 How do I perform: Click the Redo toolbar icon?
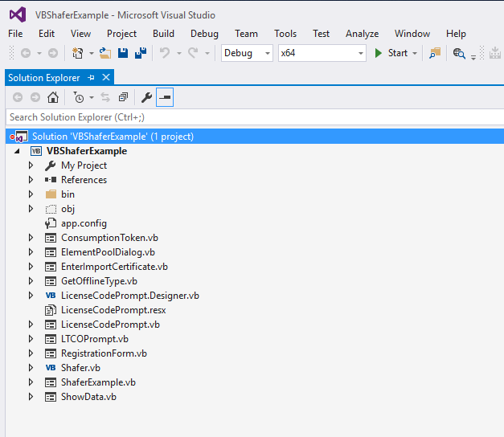pyautogui.click(x=193, y=53)
